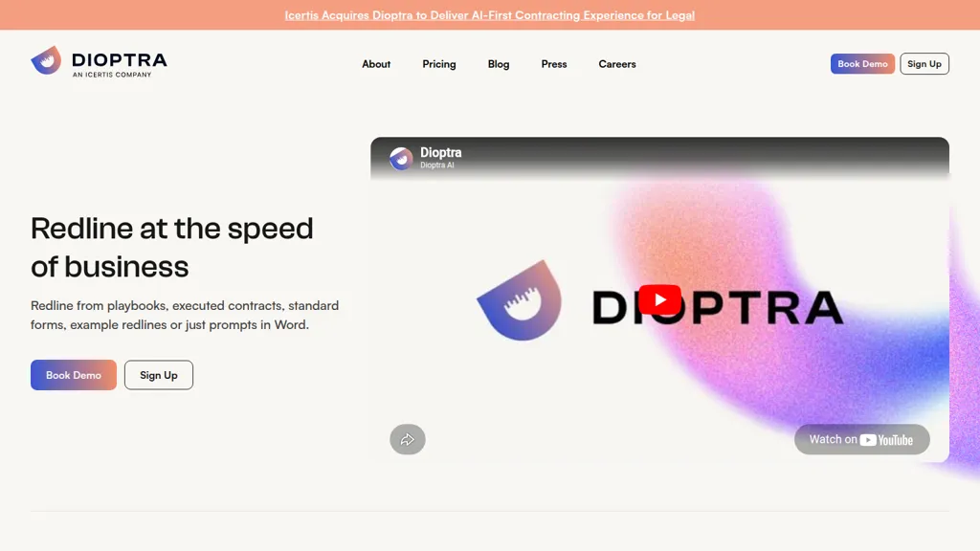Click the Dioptra AI channel name
Viewport: 980px width, 551px height.
(436, 165)
